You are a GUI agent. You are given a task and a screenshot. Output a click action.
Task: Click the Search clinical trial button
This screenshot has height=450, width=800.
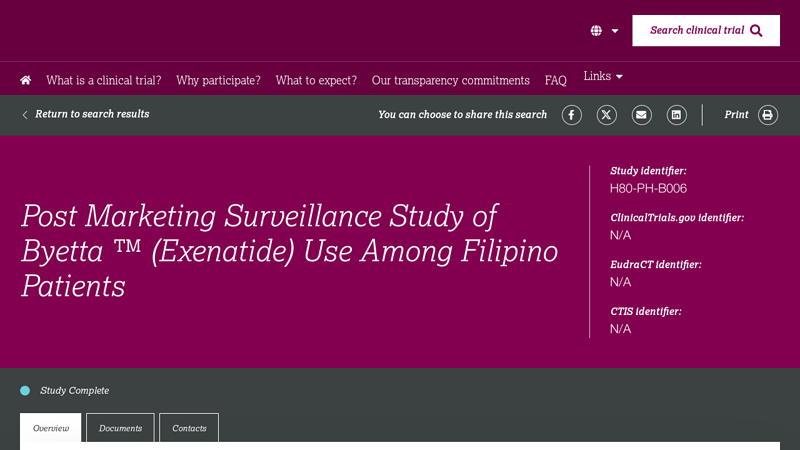pyautogui.click(x=706, y=31)
